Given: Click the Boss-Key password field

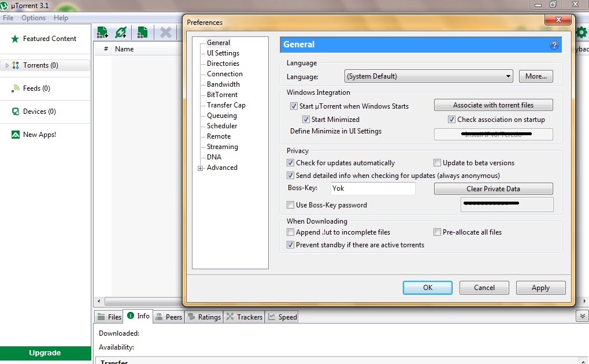Looking at the screenshot, I should [x=507, y=205].
